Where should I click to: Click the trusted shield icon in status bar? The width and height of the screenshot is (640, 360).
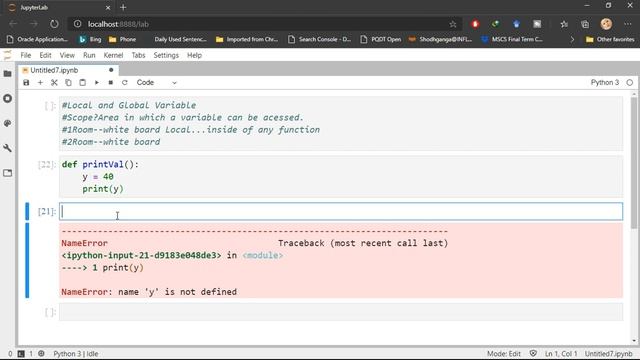click(x=533, y=354)
